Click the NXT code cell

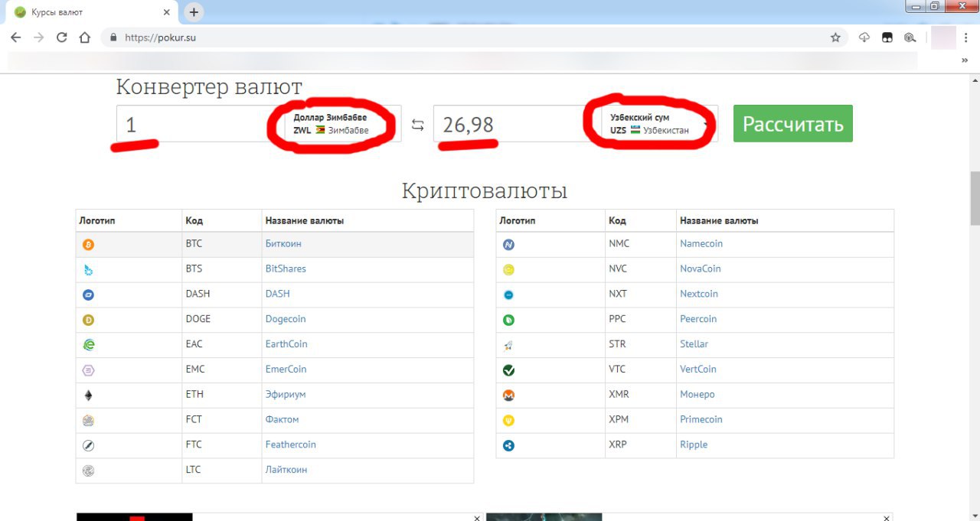(x=641, y=294)
